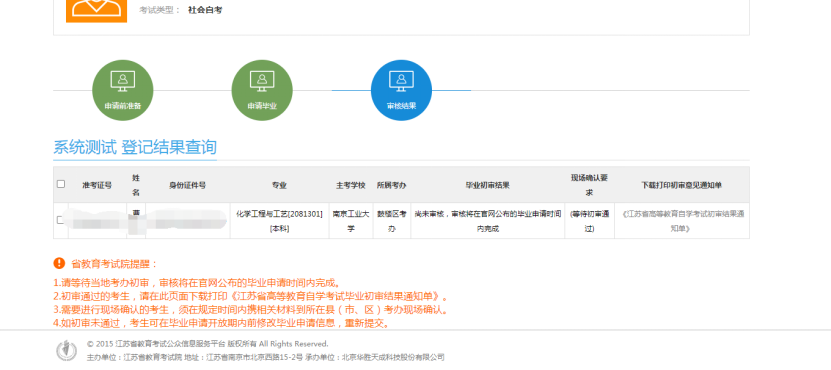Click the orange exclamation warning icon

(x=59, y=263)
